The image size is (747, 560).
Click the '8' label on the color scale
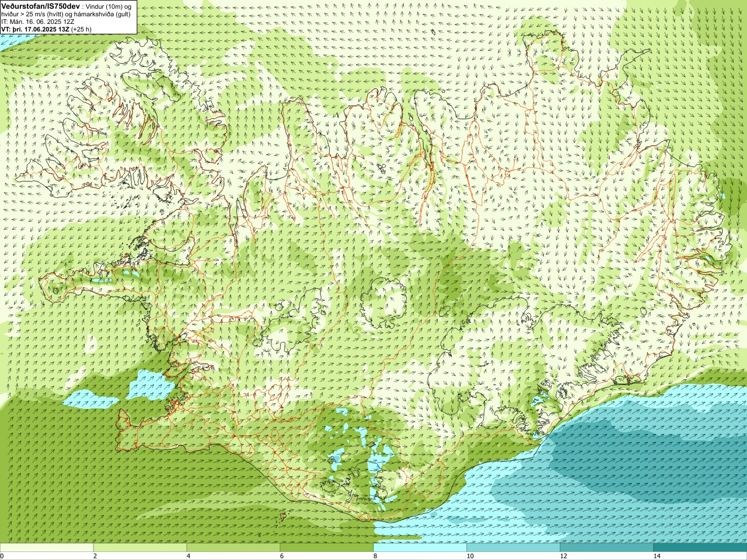[x=375, y=556]
